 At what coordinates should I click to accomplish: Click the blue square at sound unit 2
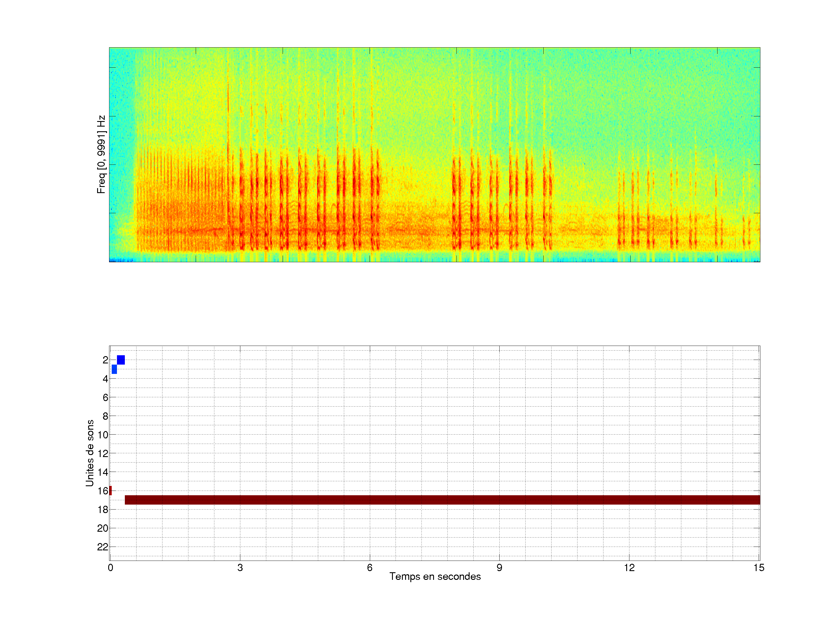[x=121, y=360]
